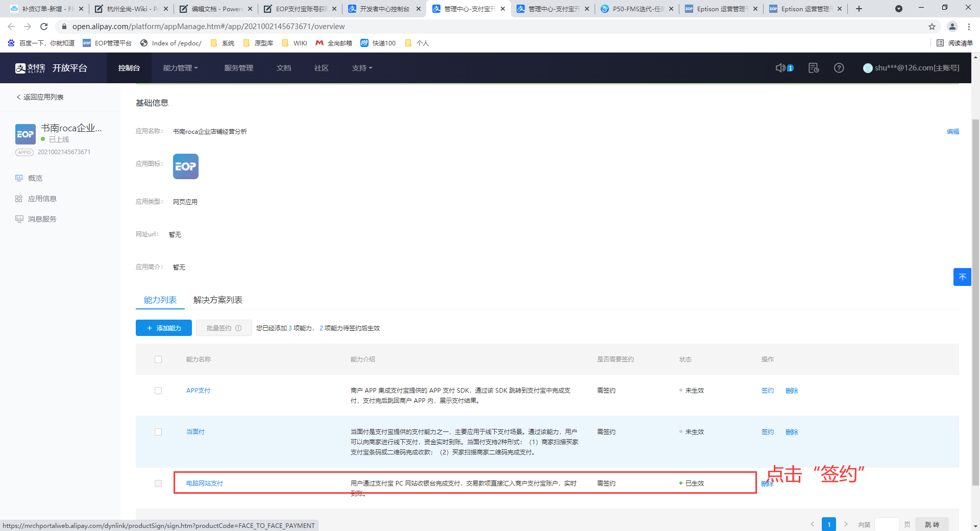This screenshot has width=980, height=531.
Task: Open 应用信息 in the left sidebar
Action: tap(42, 199)
